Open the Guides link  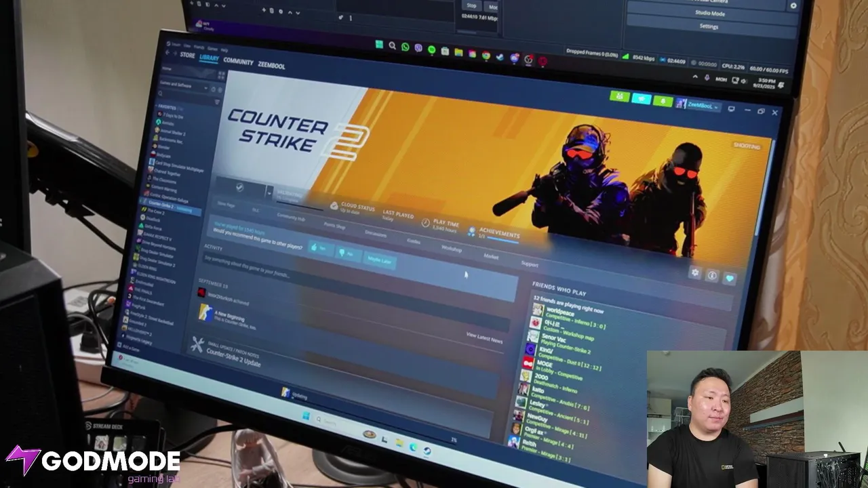pos(414,241)
